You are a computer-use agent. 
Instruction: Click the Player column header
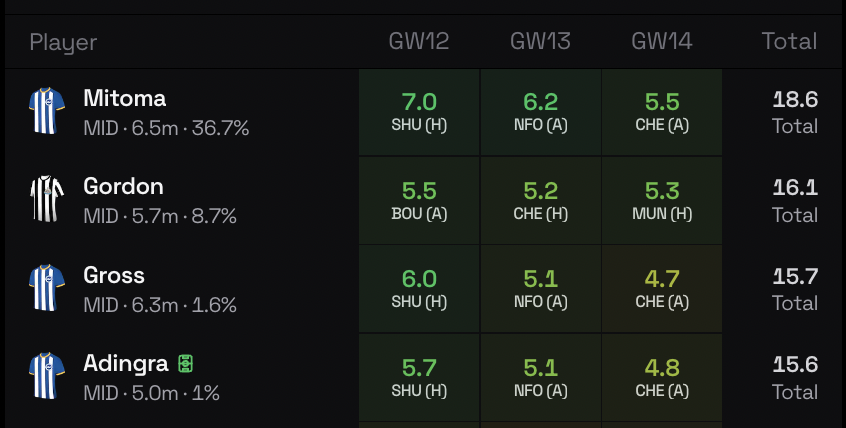pyautogui.click(x=63, y=42)
